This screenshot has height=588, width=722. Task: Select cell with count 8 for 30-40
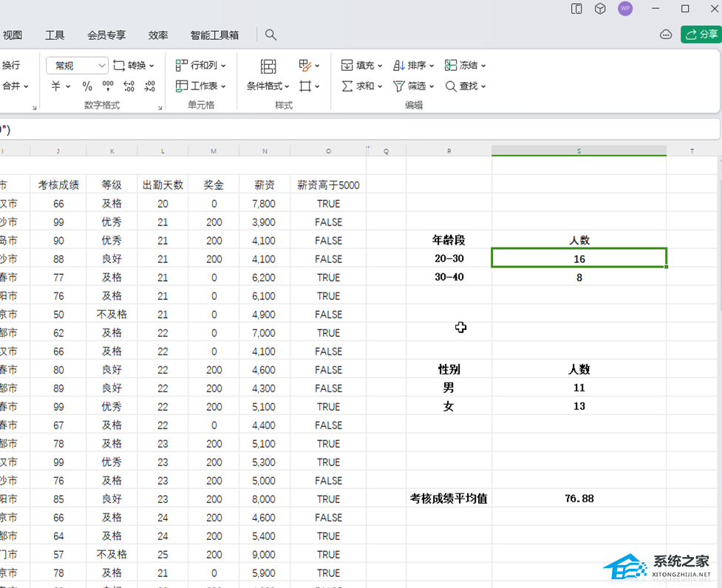point(579,277)
